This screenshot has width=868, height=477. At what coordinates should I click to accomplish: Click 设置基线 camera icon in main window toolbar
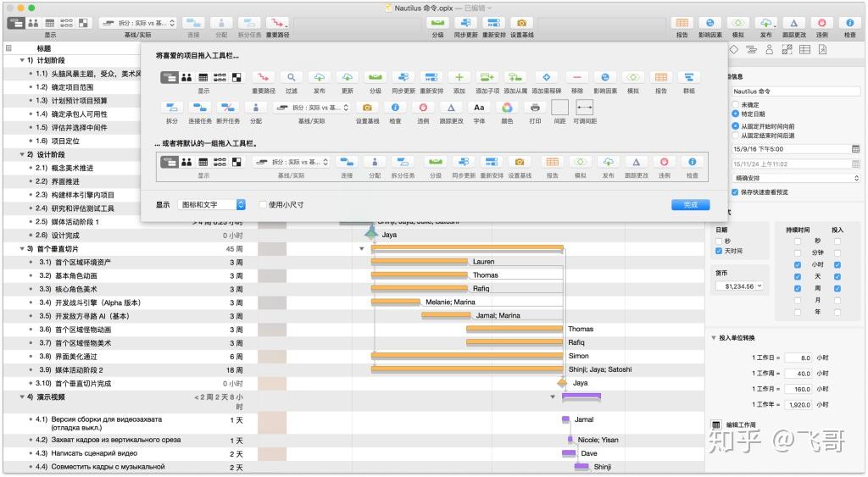pyautogui.click(x=521, y=23)
